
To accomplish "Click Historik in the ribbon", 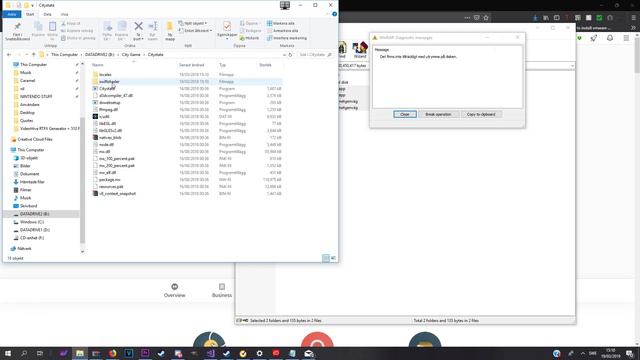I will click(x=249, y=38).
